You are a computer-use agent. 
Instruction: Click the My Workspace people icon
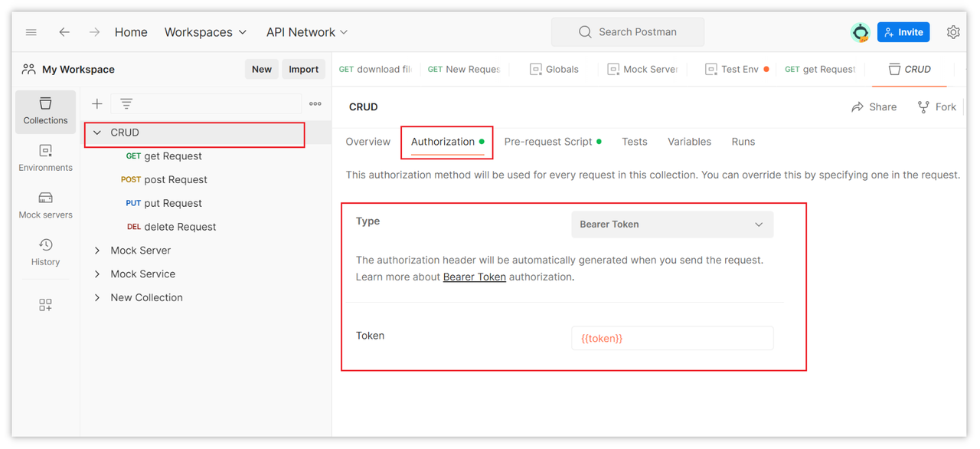click(x=29, y=69)
